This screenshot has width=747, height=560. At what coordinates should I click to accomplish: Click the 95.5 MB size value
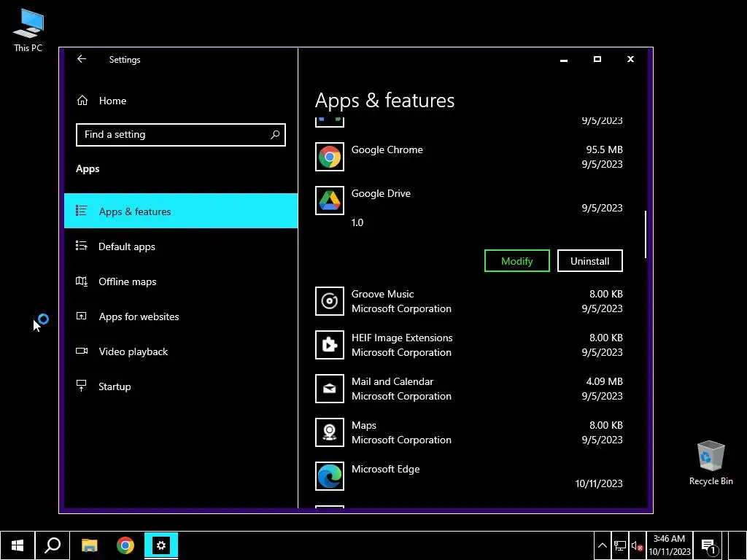coord(604,149)
